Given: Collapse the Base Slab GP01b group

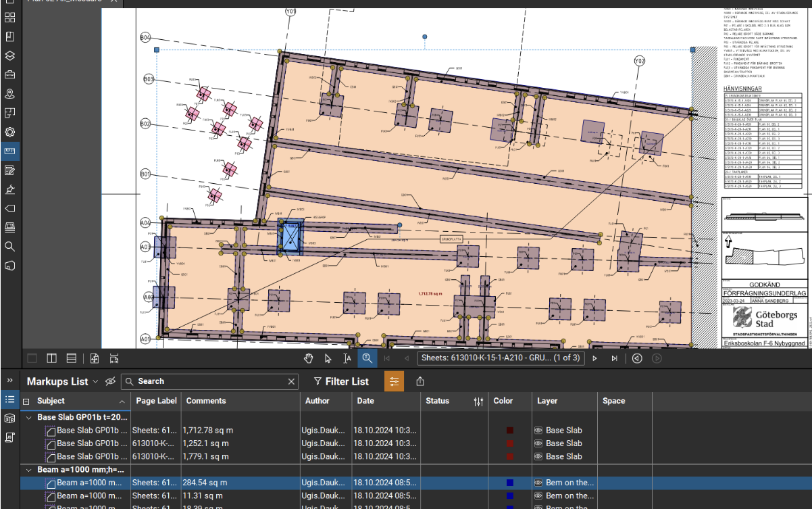Looking at the screenshot, I should tap(29, 418).
